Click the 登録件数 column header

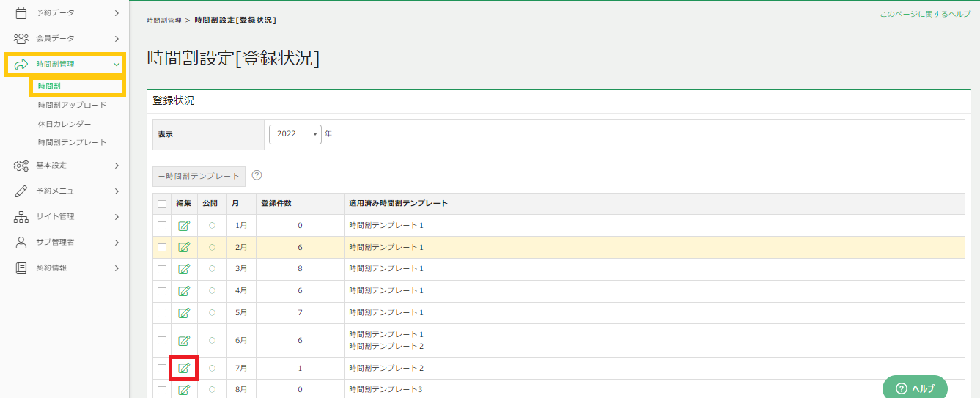[x=276, y=203]
